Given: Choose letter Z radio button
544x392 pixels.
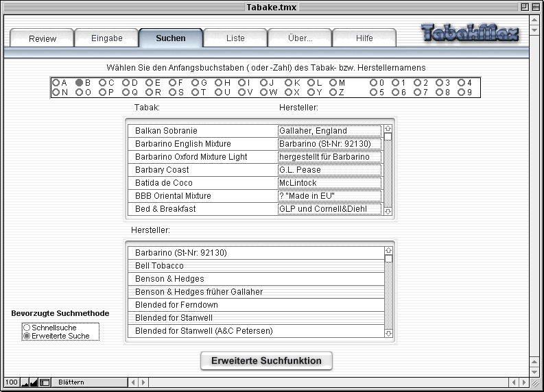Looking at the screenshot, I should pyautogui.click(x=333, y=93).
